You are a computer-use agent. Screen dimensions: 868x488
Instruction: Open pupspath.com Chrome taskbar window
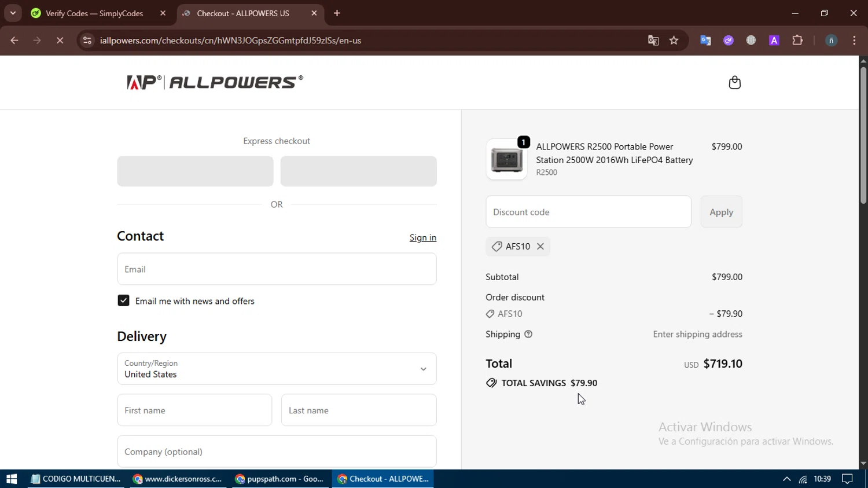pos(280,479)
